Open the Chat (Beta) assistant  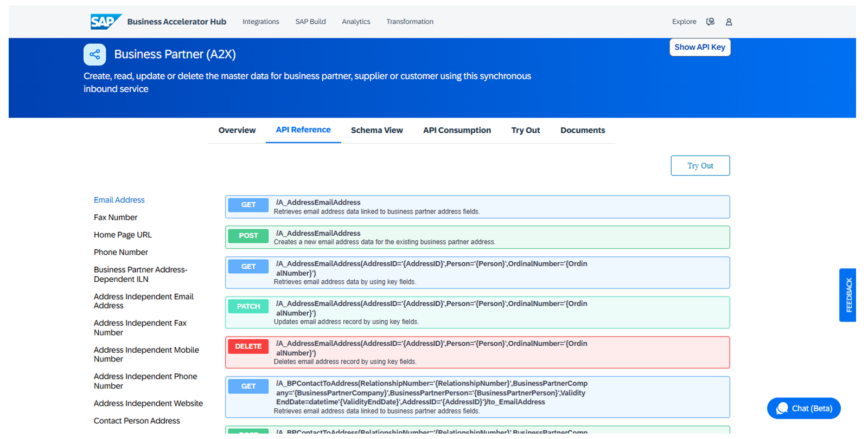pos(803,409)
